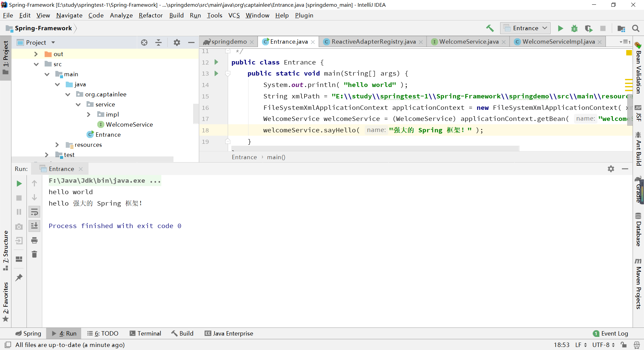Toggle tool window bars in the status bar corner

point(8,345)
